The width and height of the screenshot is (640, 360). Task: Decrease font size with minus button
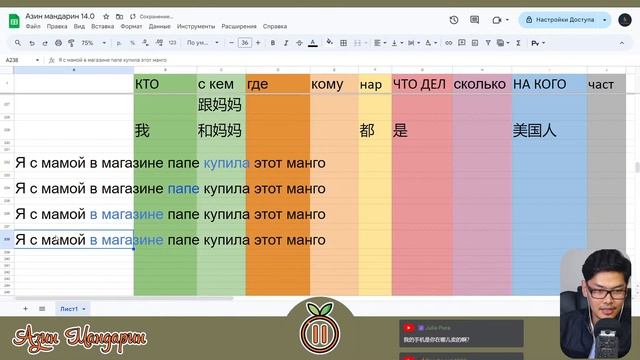[231, 43]
